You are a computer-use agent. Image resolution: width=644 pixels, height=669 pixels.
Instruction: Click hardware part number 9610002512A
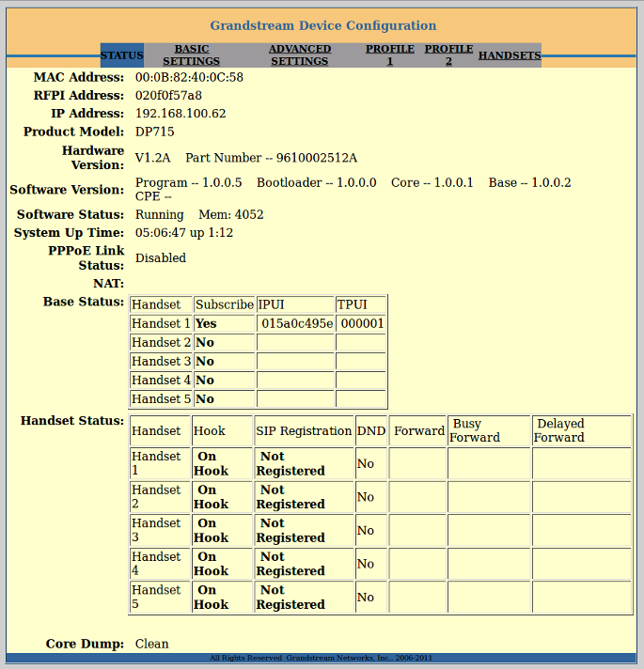coord(317,158)
